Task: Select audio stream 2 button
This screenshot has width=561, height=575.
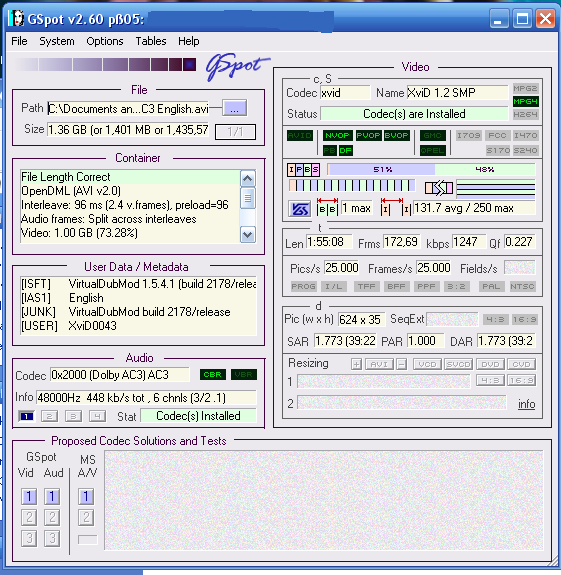Action: pos(50,416)
